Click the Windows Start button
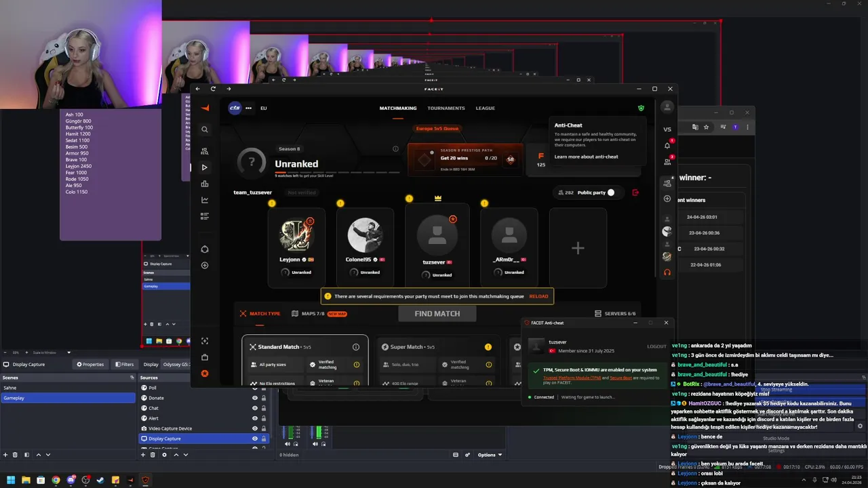The width and height of the screenshot is (868, 488). (x=11, y=480)
